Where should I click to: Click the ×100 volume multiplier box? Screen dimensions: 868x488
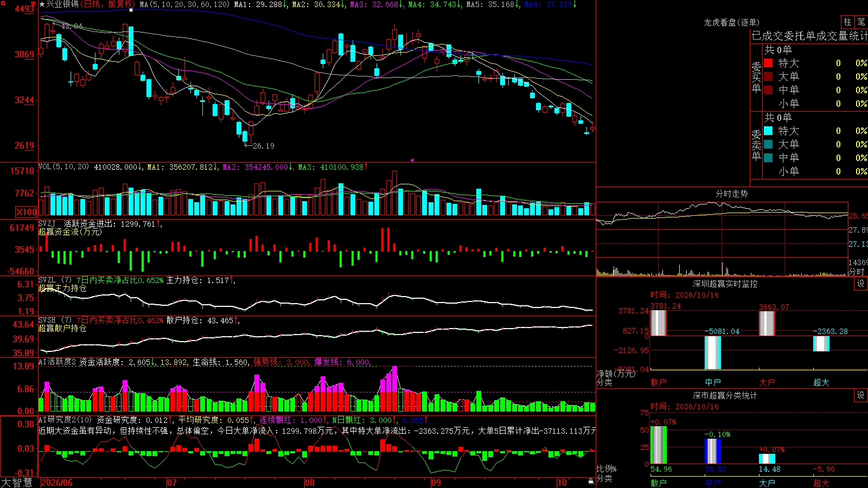point(26,212)
